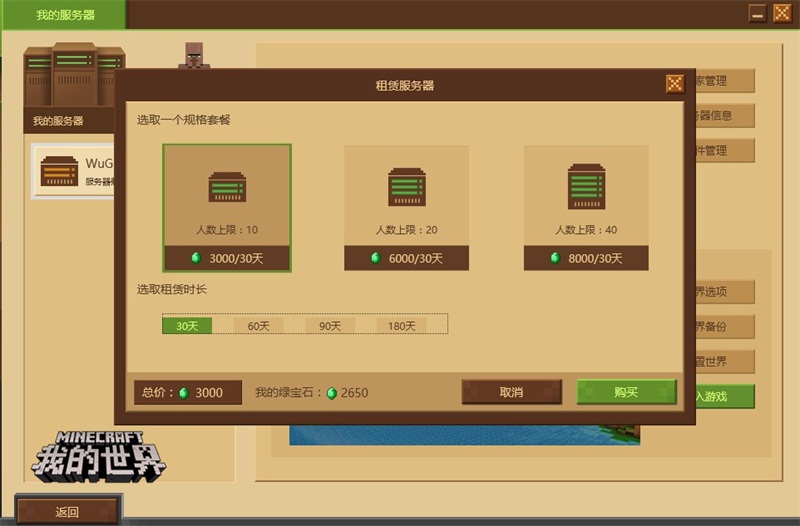Click the emerald icon beside total price 3000
This screenshot has width=800, height=526.
tap(183, 393)
